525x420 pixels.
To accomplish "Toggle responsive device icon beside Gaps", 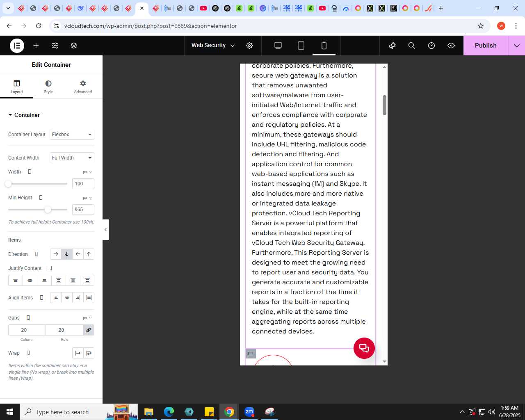I will (x=28, y=318).
